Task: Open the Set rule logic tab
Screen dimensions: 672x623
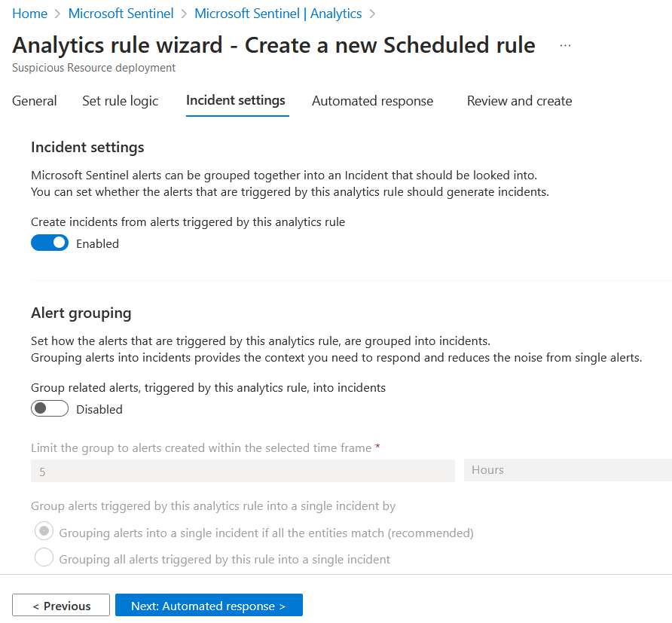Action: click(x=120, y=100)
